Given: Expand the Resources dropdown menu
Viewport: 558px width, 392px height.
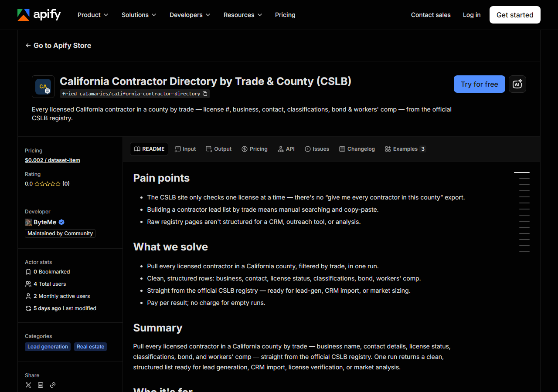Looking at the screenshot, I should point(243,15).
